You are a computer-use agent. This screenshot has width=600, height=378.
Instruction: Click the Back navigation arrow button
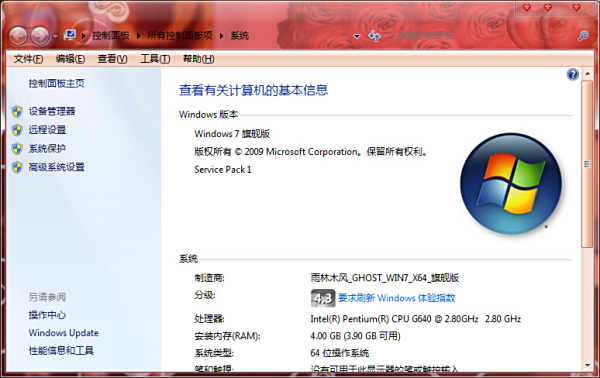(x=18, y=36)
